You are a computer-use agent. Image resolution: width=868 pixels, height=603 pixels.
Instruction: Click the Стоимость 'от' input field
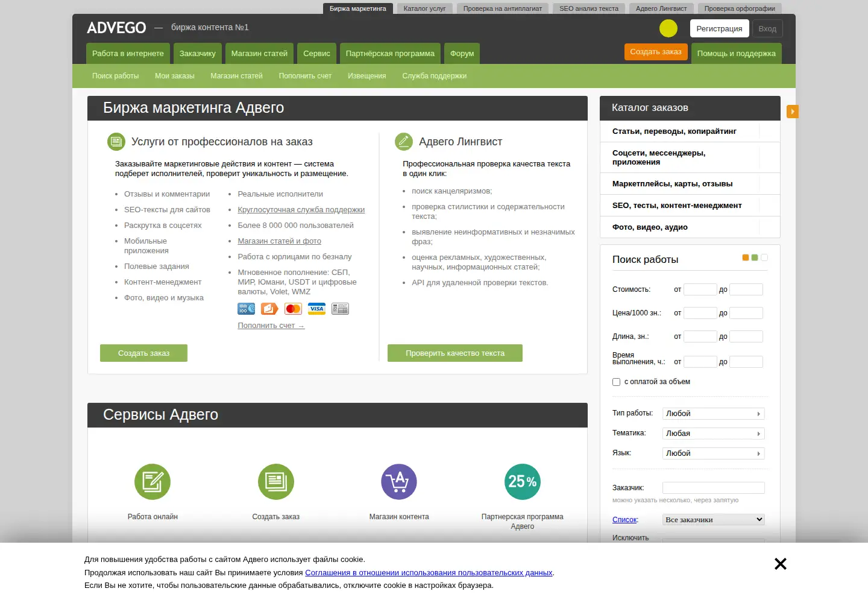700,289
